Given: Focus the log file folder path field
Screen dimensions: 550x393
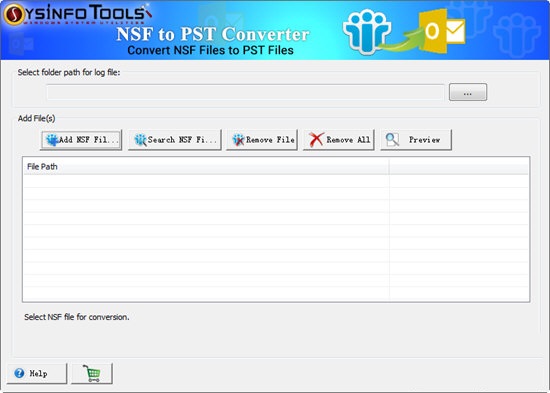Looking at the screenshot, I should coord(246,92).
